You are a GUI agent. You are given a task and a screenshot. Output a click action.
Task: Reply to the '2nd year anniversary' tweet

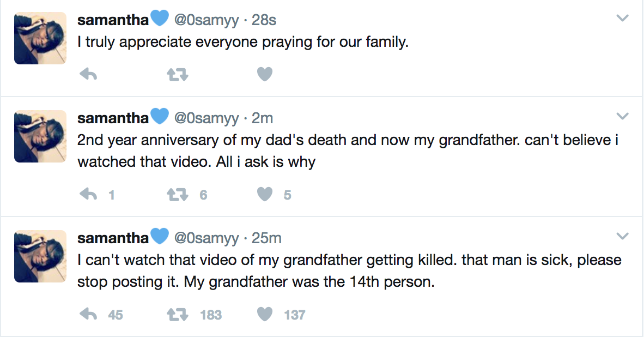(x=88, y=194)
